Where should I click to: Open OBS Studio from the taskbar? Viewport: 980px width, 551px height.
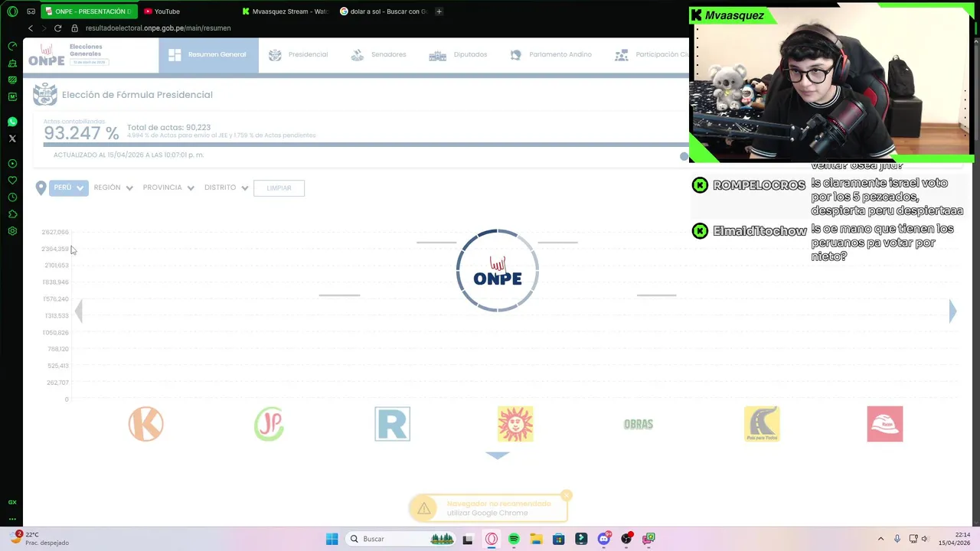626,539
